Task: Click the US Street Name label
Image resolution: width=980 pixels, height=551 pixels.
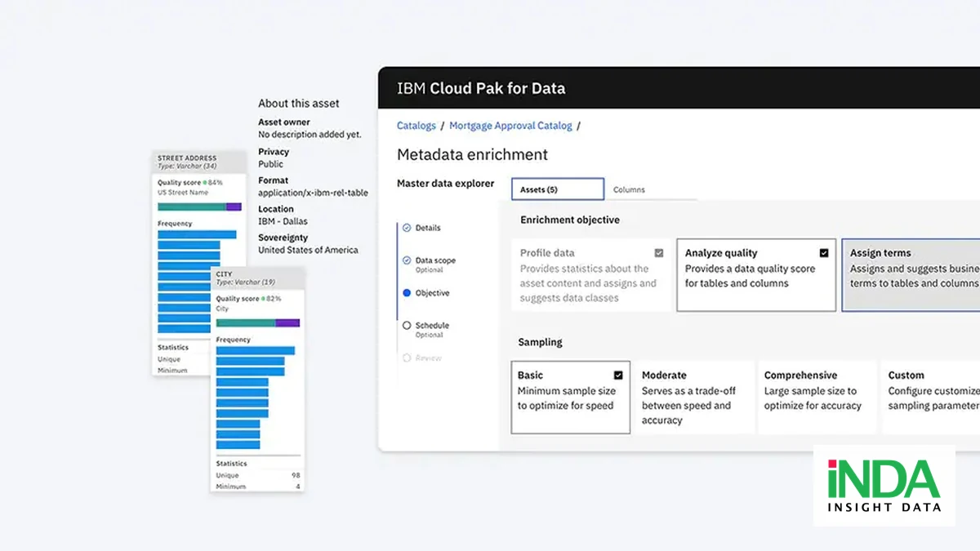Action: 183,193
